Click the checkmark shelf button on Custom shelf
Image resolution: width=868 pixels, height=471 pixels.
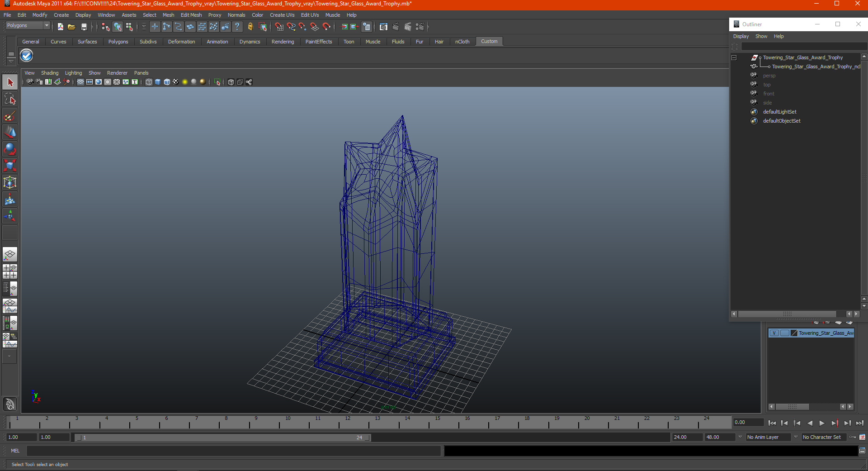[27, 56]
